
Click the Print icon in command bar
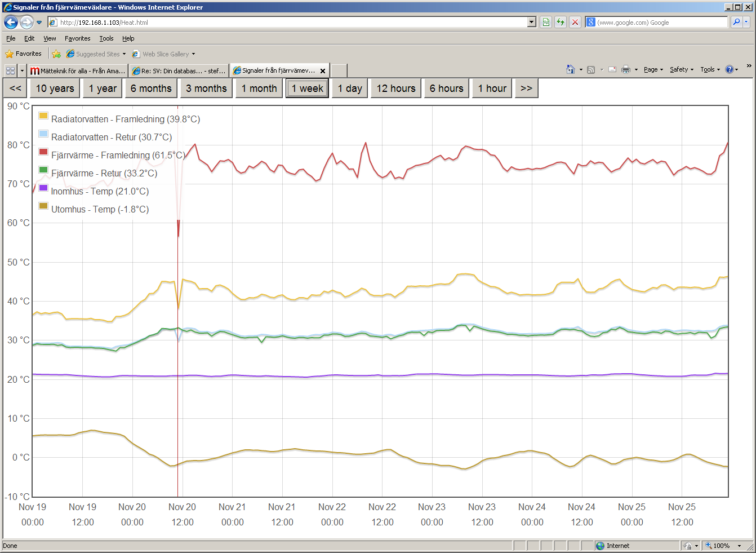tap(625, 69)
